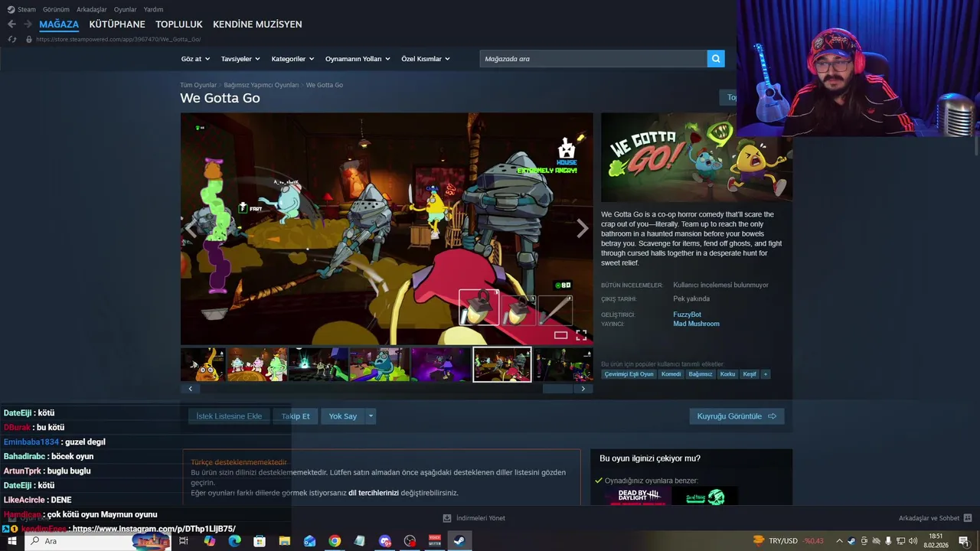Open Yardım menu
The height and width of the screenshot is (551, 980).
[x=153, y=9]
